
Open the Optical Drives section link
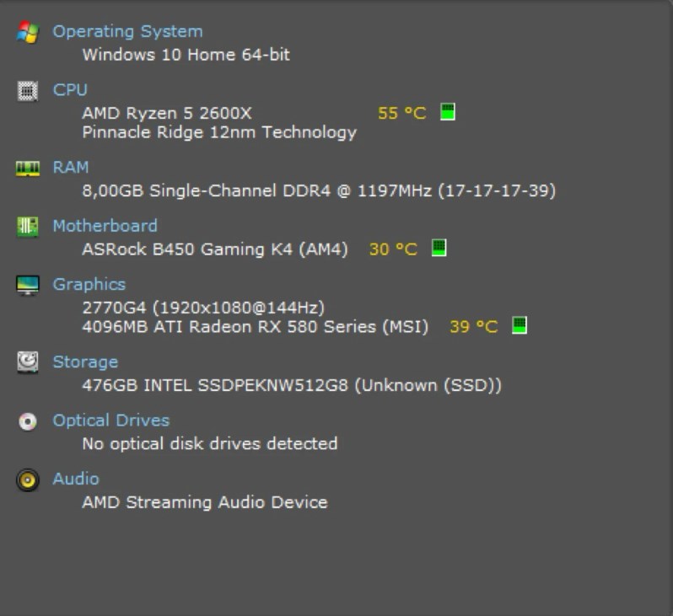click(x=111, y=420)
